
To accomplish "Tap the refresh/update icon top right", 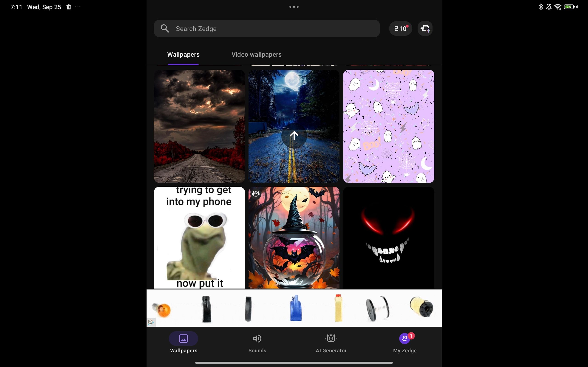I will point(425,28).
